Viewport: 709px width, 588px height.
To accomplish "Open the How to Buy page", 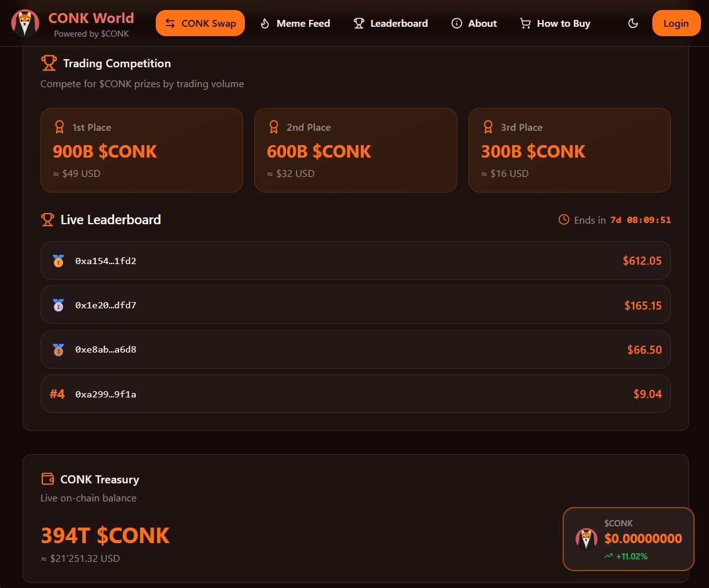I will click(555, 24).
